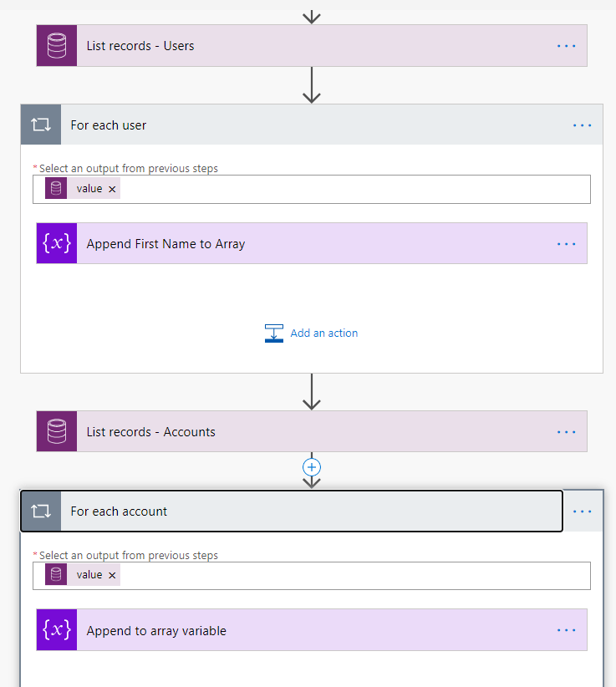The width and height of the screenshot is (616, 687).
Task: Remove value token in For each account
Action: click(112, 575)
